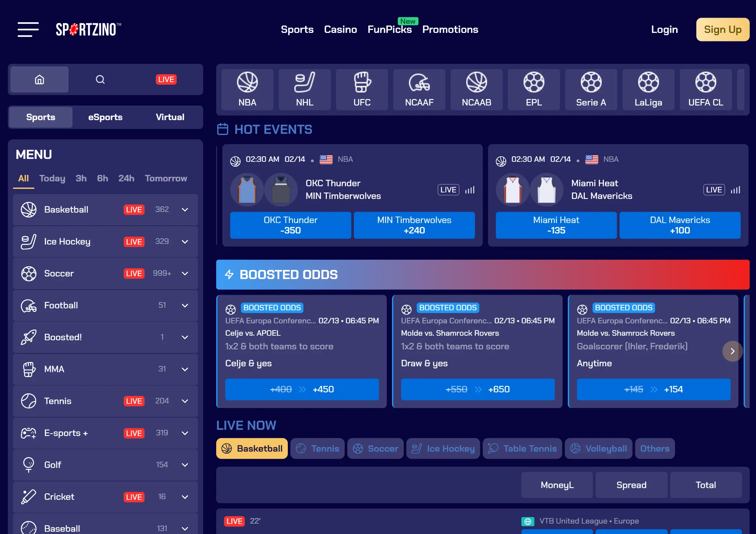756x534 pixels.
Task: Select the UEFA CL shortcut
Action: [706, 90]
